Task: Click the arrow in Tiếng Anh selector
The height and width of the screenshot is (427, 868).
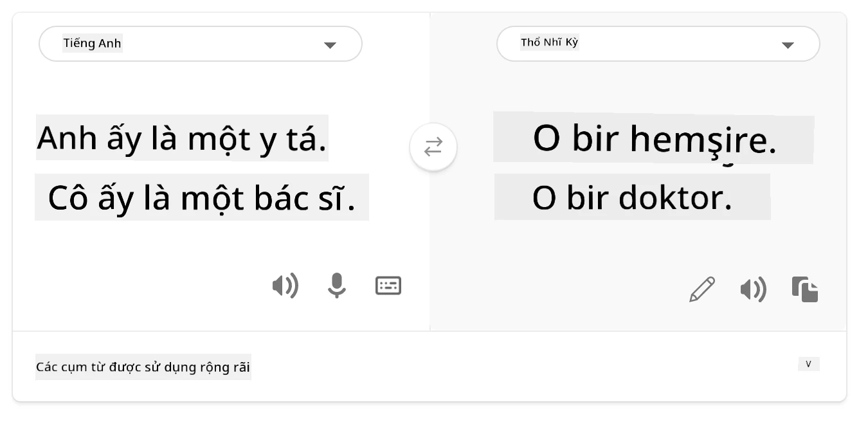Action: click(330, 45)
